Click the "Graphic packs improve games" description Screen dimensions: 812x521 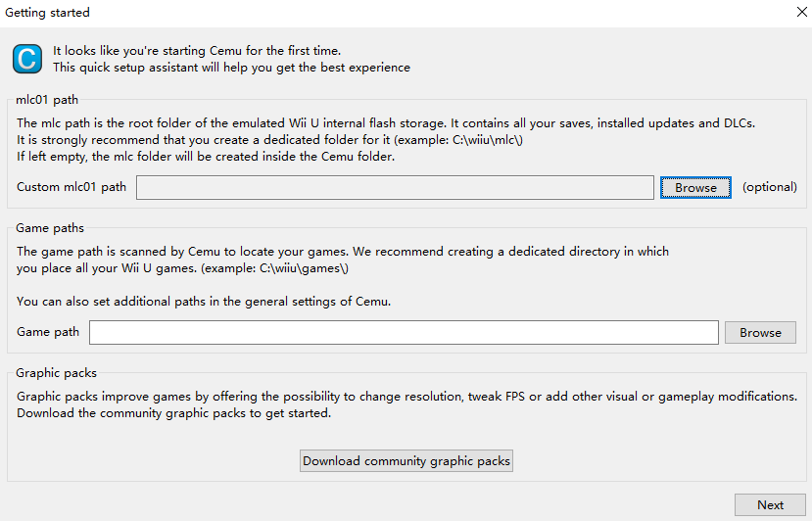tap(406, 397)
